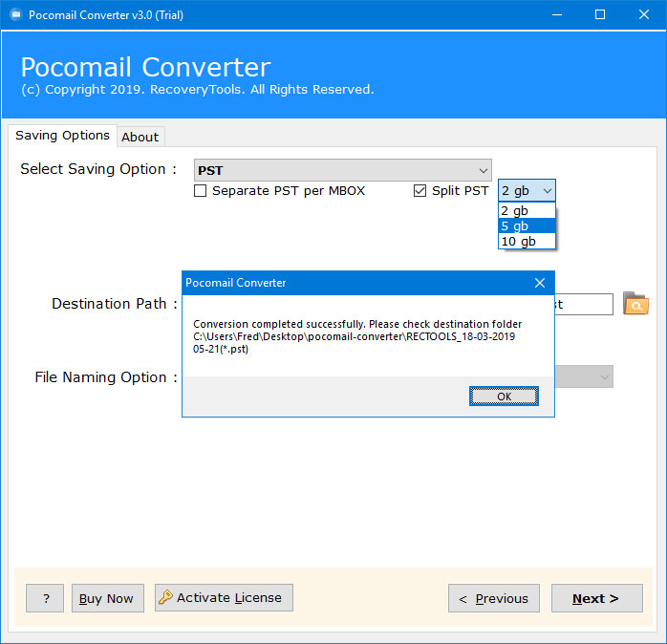
Task: Close the main Pocomail Converter window
Action: pos(644,15)
